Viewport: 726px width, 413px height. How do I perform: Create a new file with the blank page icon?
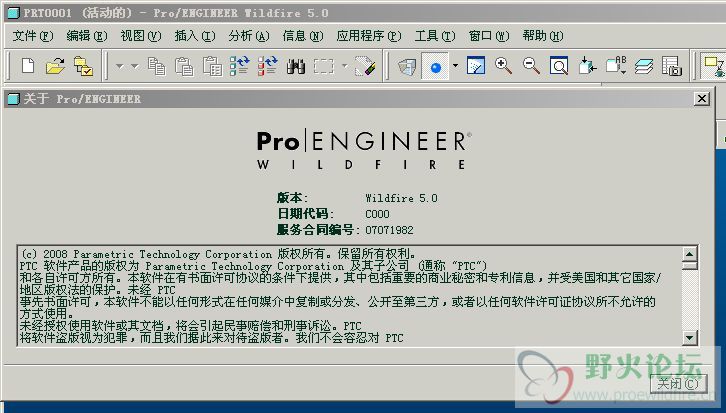pos(28,66)
